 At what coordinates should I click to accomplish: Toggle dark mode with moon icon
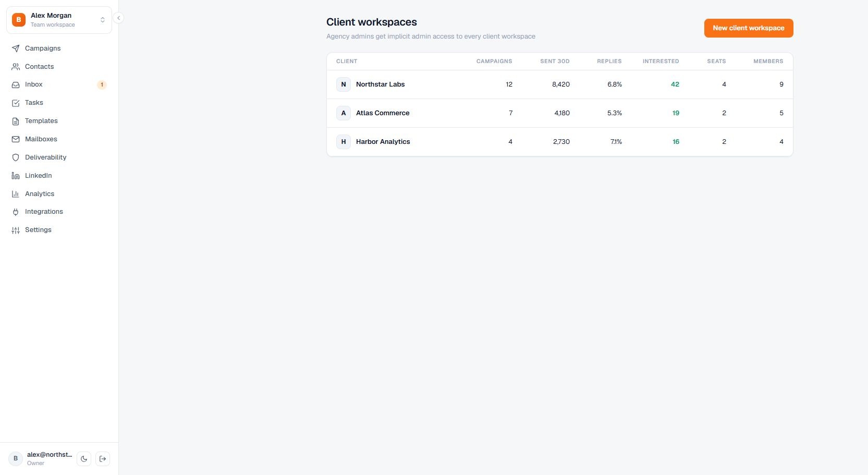pyautogui.click(x=84, y=459)
